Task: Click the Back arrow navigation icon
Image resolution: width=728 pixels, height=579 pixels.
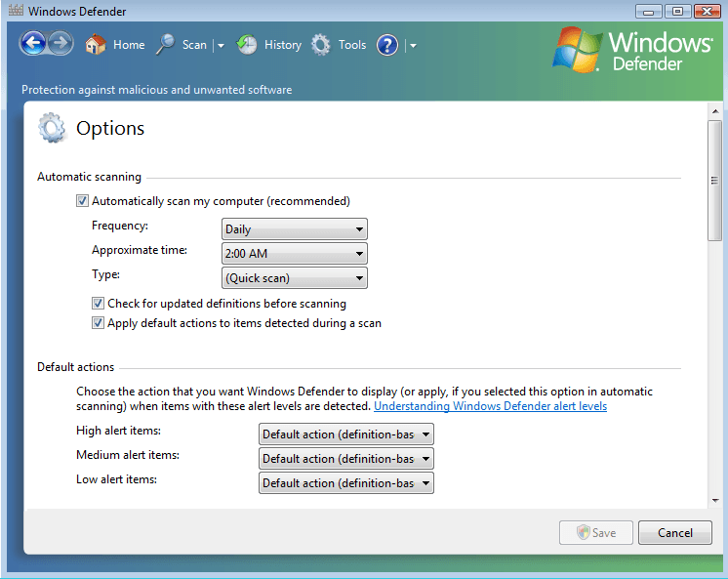Action: click(x=32, y=44)
